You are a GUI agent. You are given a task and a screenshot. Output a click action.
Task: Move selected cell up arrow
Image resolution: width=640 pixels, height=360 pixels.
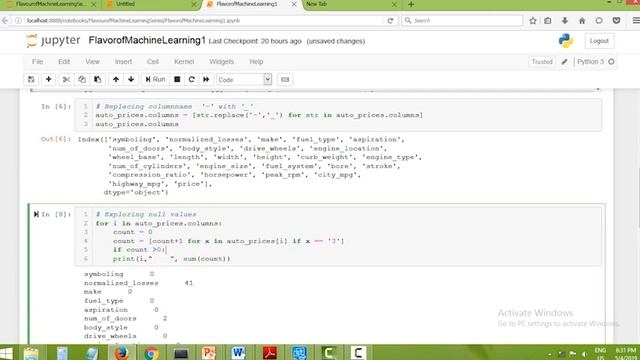[x=116, y=80]
